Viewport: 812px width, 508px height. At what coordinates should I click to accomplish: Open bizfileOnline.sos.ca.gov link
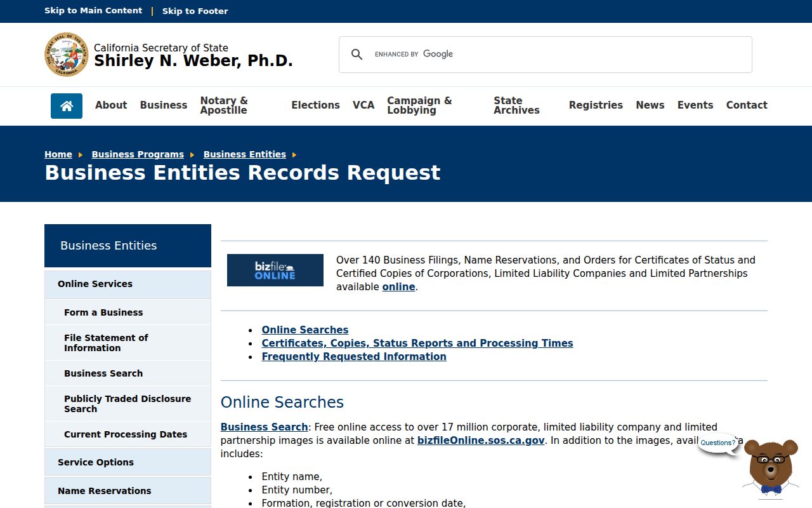pyautogui.click(x=481, y=441)
